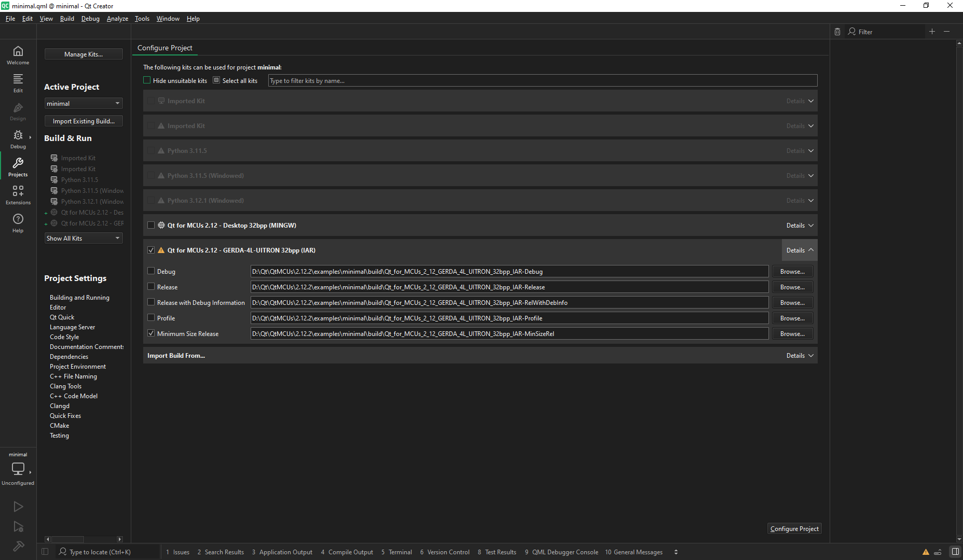Click the Run button
The image size is (963, 560).
coord(18,507)
